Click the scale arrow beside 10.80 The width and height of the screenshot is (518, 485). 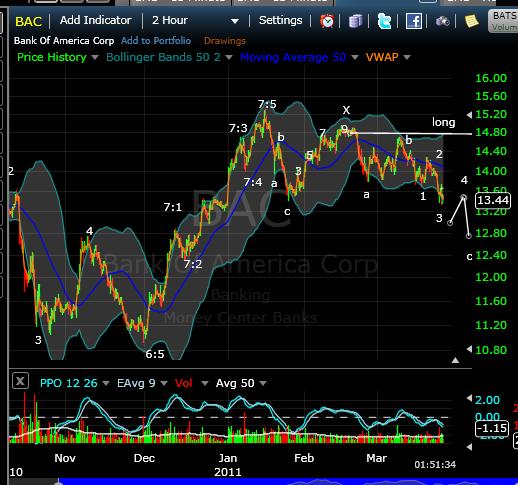pos(469,349)
